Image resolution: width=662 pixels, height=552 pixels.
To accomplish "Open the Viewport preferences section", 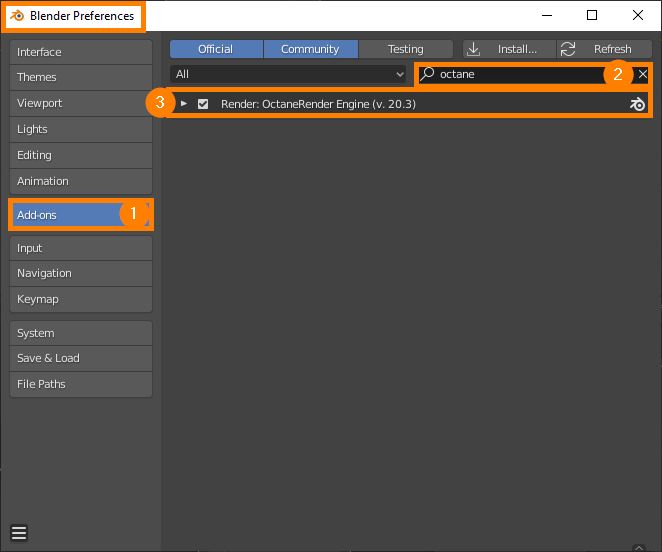I will (x=81, y=103).
